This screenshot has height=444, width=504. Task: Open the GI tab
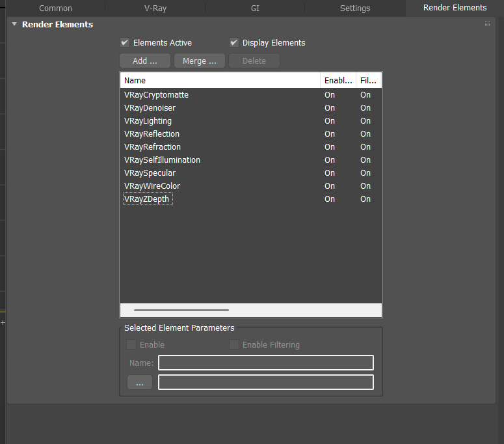point(255,8)
